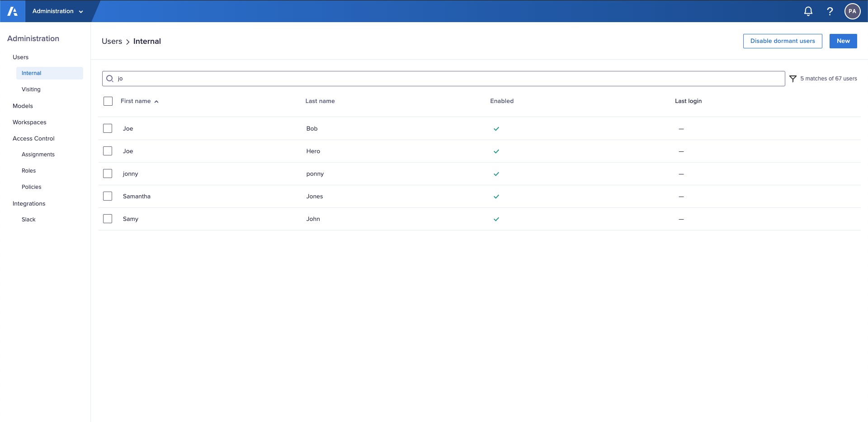The width and height of the screenshot is (868, 422).
Task: Select the Samantha Jones row checkbox
Action: pyautogui.click(x=108, y=196)
